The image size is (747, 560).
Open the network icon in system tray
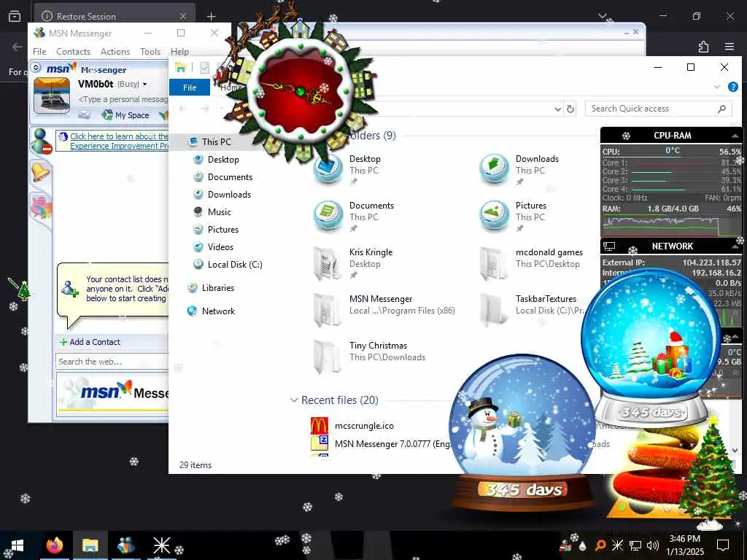click(x=635, y=545)
